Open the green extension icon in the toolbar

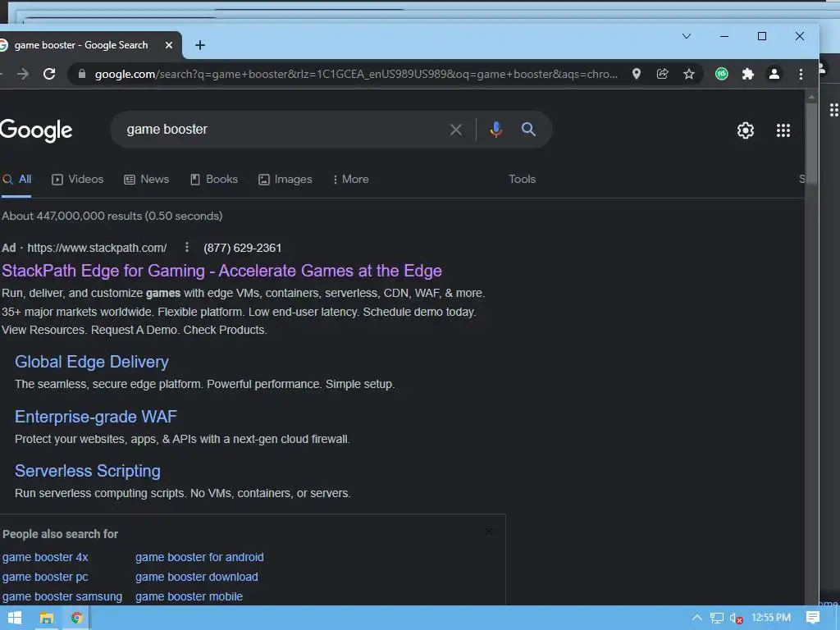tap(722, 74)
